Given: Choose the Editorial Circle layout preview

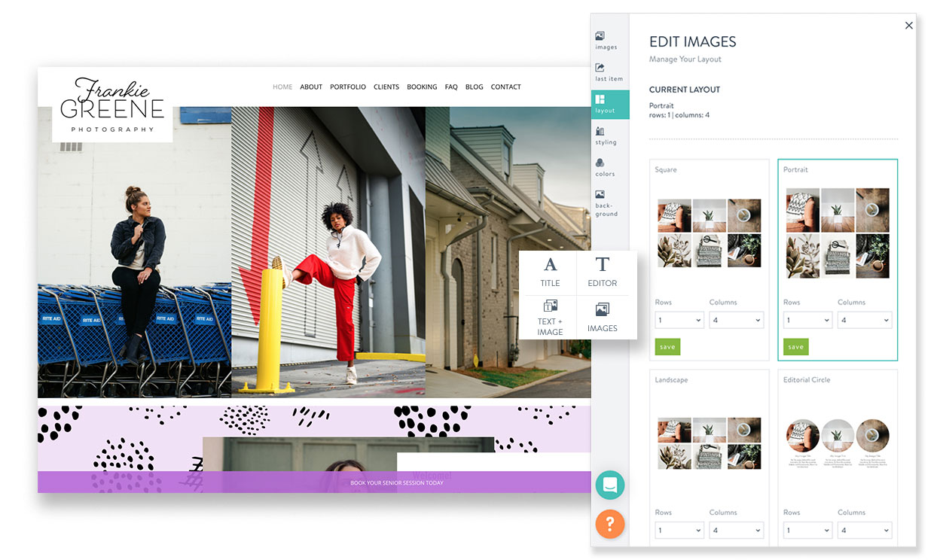Looking at the screenshot, I should tap(837, 444).
